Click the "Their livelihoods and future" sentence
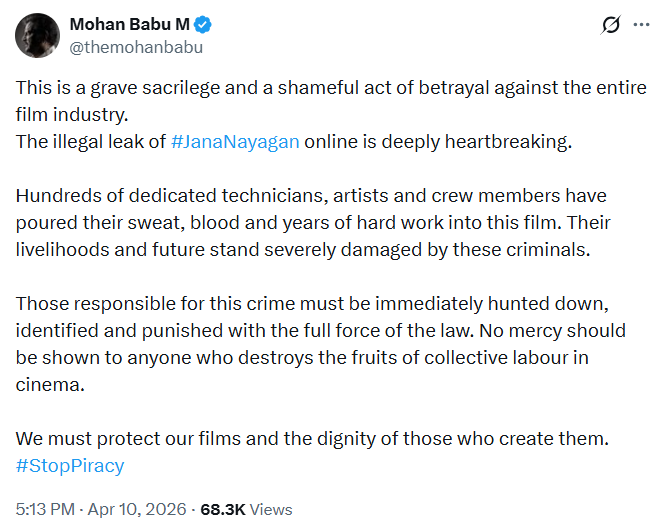Viewport: 662px width, 518px height. tap(300, 248)
